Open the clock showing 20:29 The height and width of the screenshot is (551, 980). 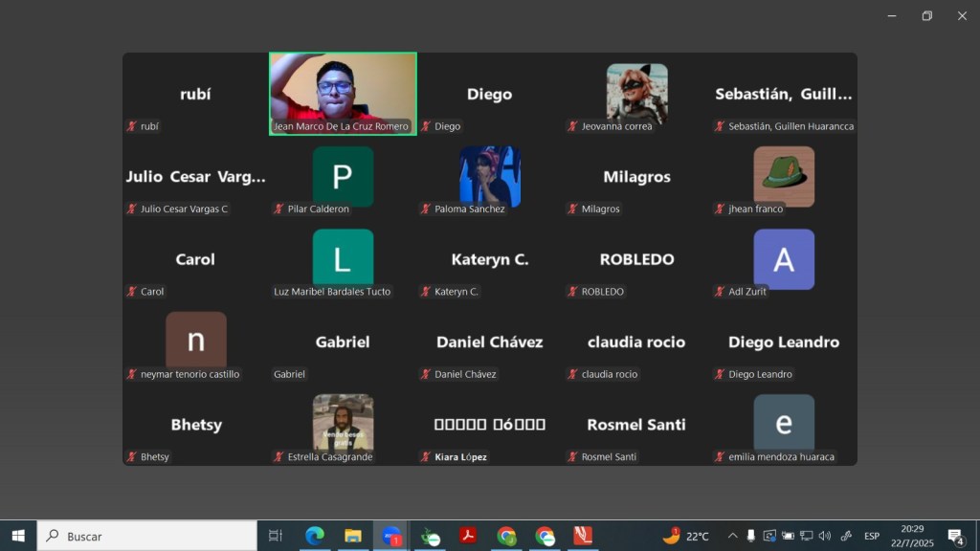(x=912, y=536)
